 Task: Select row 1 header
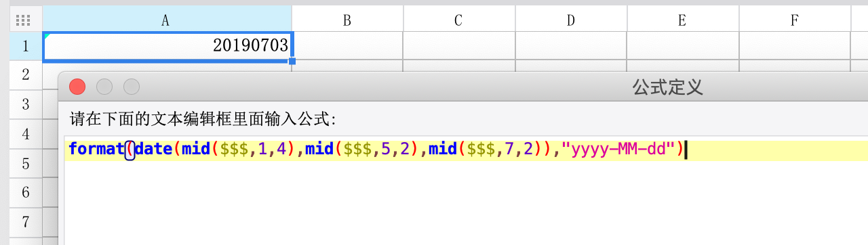point(26,46)
